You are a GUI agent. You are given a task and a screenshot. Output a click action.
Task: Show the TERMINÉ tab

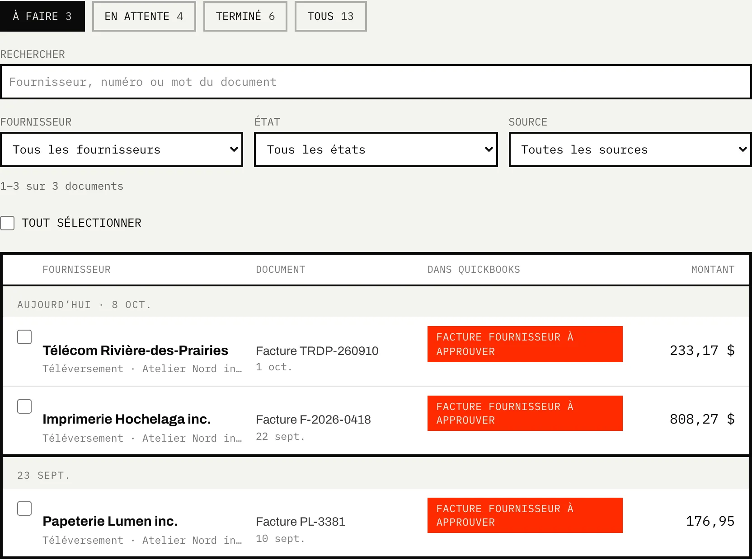tap(245, 16)
